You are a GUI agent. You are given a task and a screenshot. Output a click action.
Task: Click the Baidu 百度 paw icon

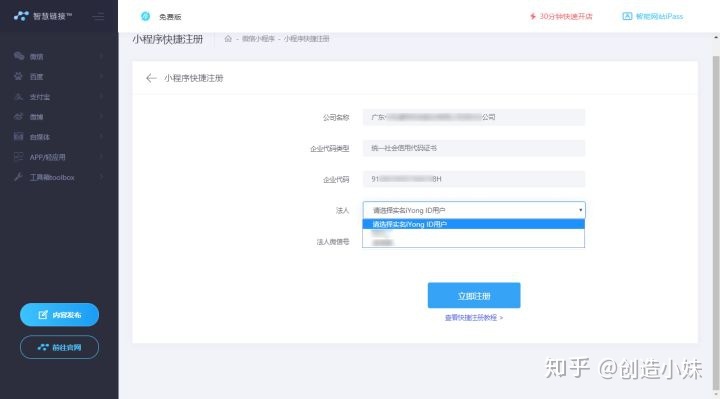click(x=18, y=76)
